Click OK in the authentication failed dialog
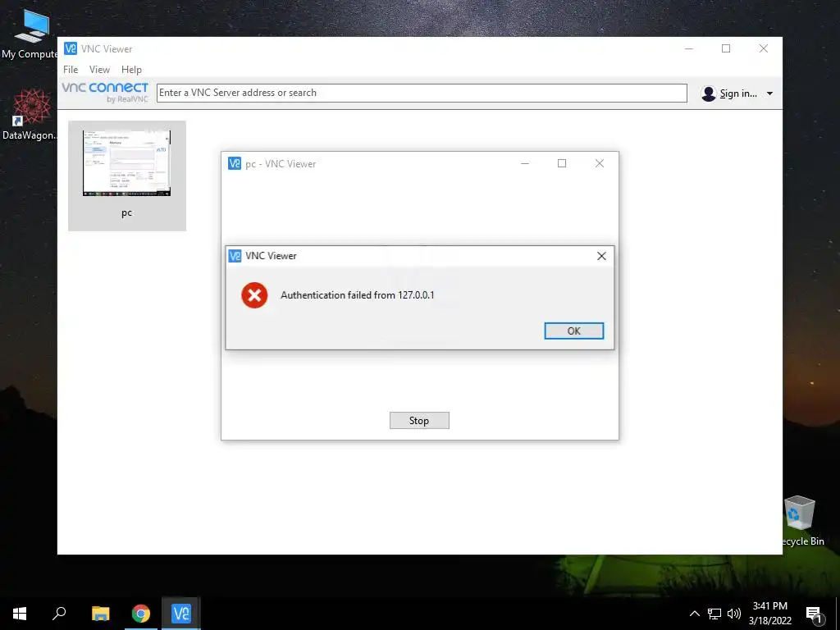Screen dimensions: 840x630 coord(573,331)
